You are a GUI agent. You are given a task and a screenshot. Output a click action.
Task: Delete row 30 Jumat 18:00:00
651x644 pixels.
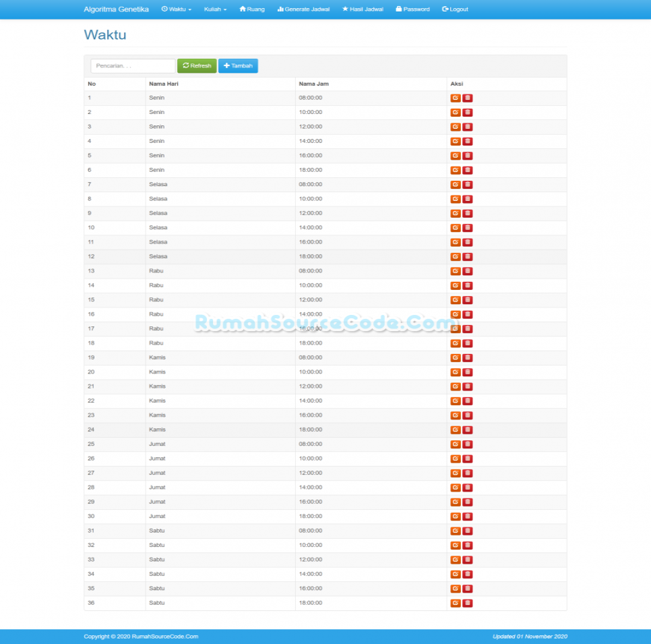click(x=468, y=517)
